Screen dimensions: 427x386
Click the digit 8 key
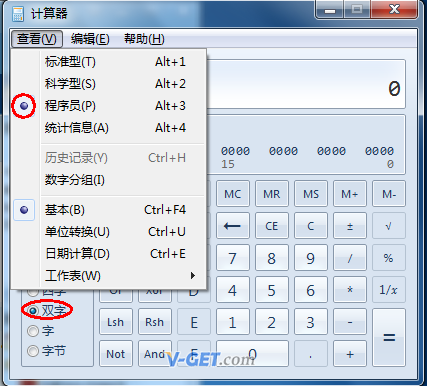click(x=272, y=258)
